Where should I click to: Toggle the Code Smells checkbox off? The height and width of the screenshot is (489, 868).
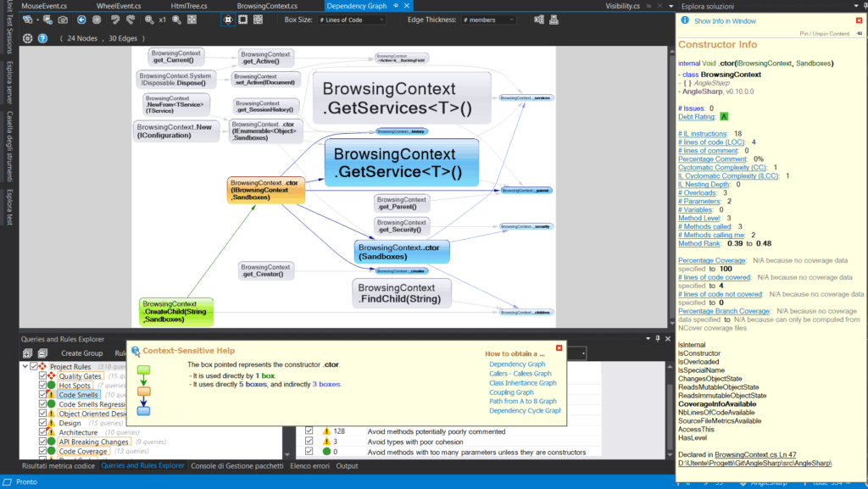pyautogui.click(x=42, y=394)
